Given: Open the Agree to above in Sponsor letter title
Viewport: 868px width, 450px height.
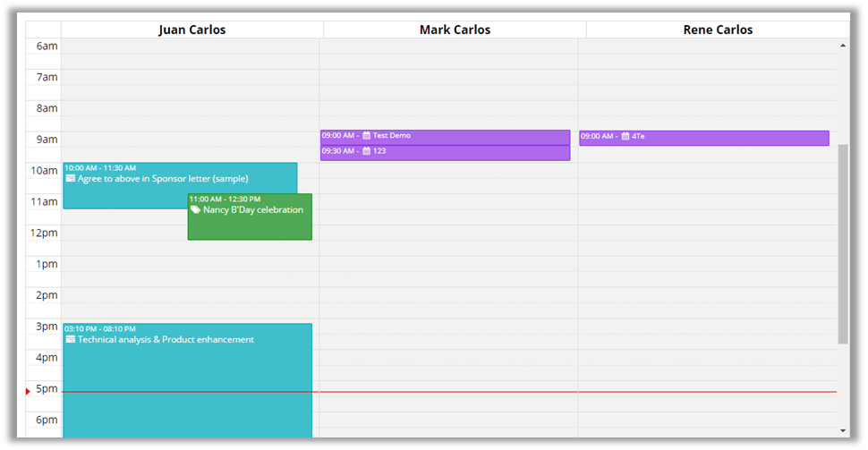Looking at the screenshot, I should pyautogui.click(x=163, y=179).
